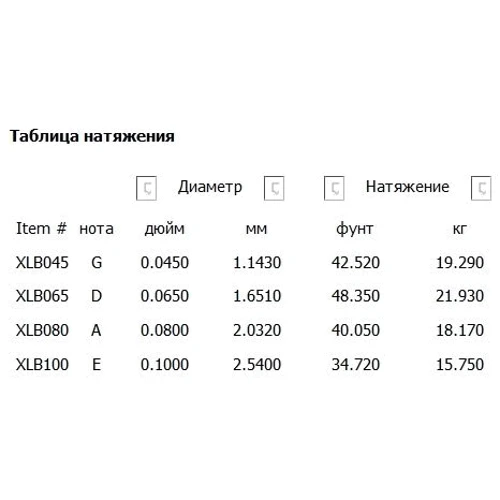
Task: Click the мм column header
Action: [x=256, y=229]
